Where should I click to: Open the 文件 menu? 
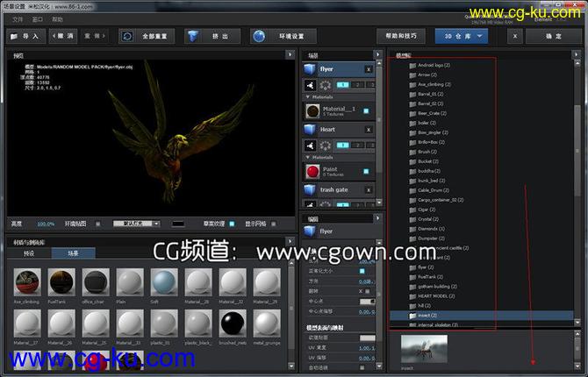pos(18,19)
